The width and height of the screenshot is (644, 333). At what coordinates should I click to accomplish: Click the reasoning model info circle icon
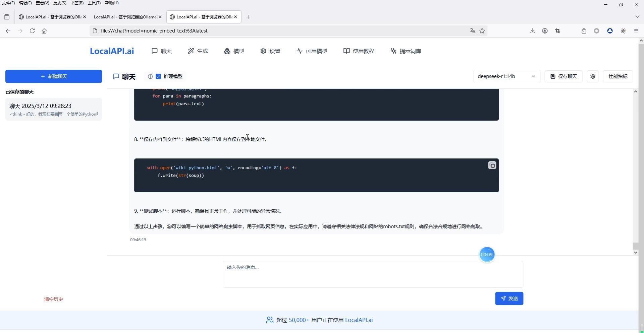150,76
